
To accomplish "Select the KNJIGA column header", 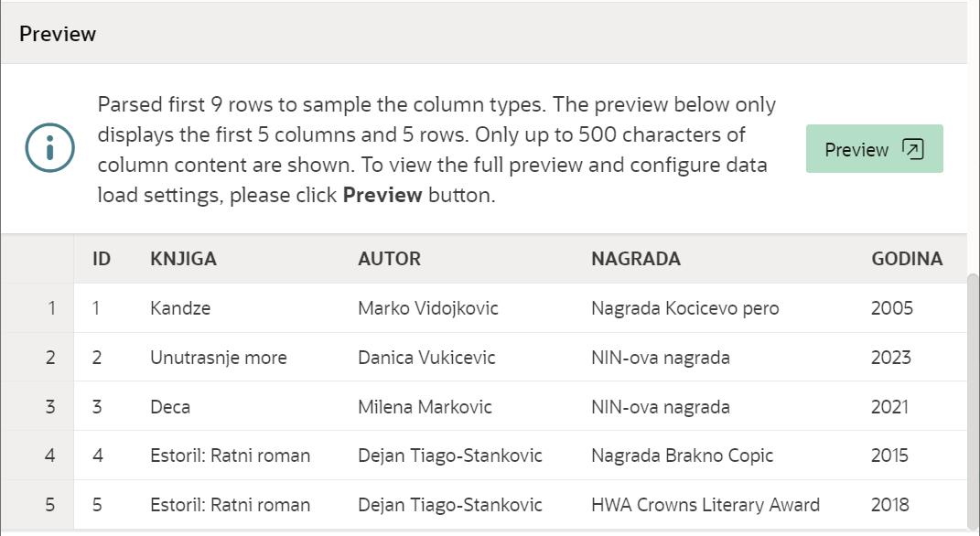I will [x=183, y=259].
